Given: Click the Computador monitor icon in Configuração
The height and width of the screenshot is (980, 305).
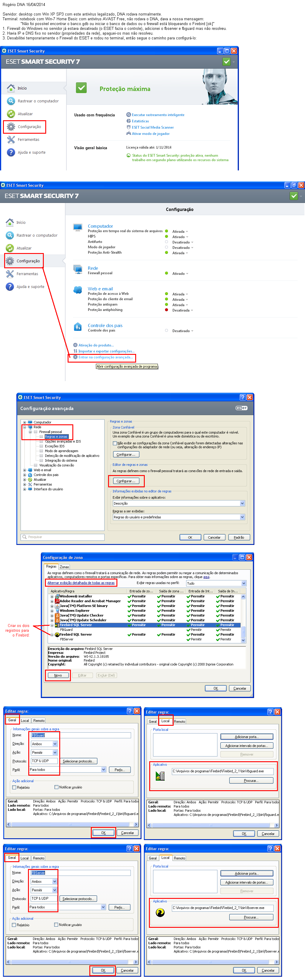Looking at the screenshot, I should tap(77, 227).
